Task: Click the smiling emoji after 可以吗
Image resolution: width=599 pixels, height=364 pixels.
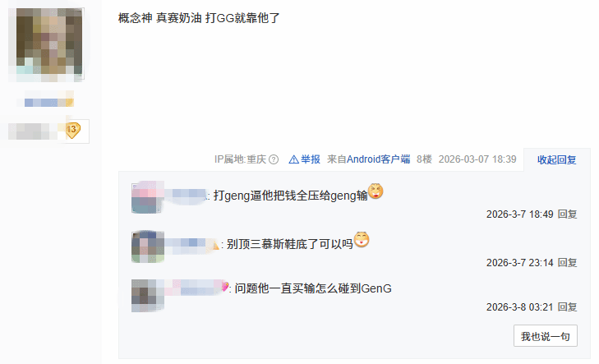Action: [x=362, y=239]
